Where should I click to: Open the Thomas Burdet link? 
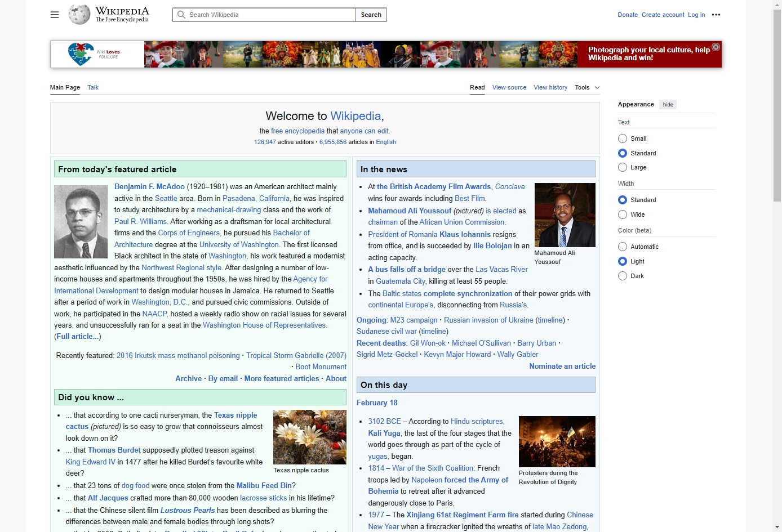[114, 450]
